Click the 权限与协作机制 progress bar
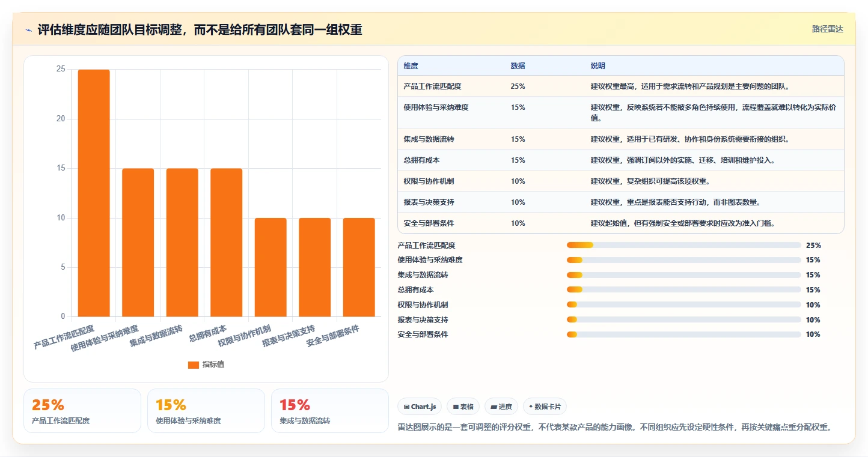Image resolution: width=868 pixels, height=457 pixels. pyautogui.click(x=683, y=304)
